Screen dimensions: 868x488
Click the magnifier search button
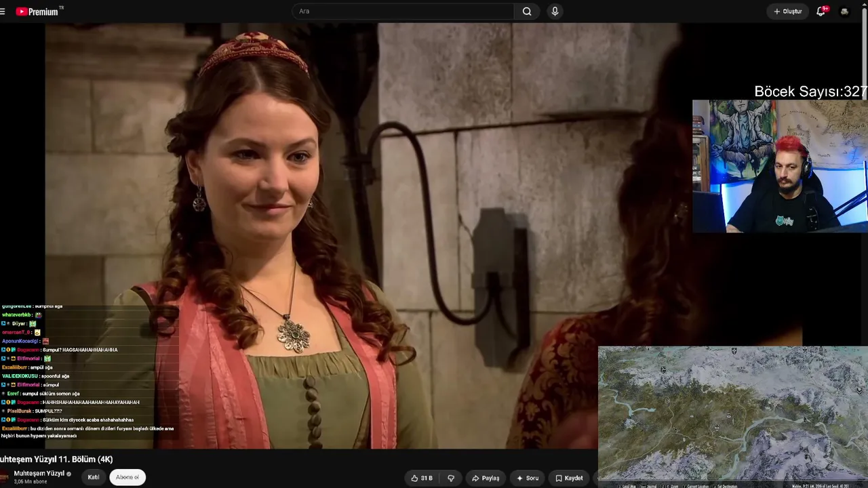(527, 12)
